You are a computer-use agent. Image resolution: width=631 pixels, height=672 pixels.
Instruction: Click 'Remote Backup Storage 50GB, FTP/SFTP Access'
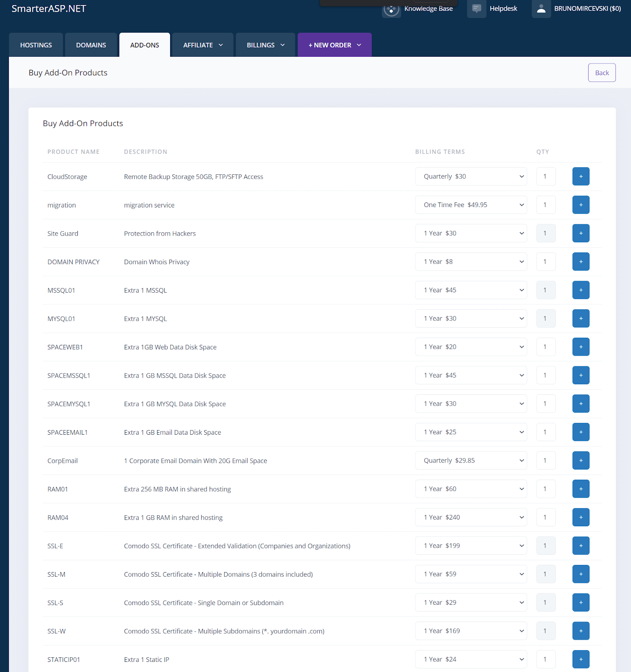coord(194,177)
